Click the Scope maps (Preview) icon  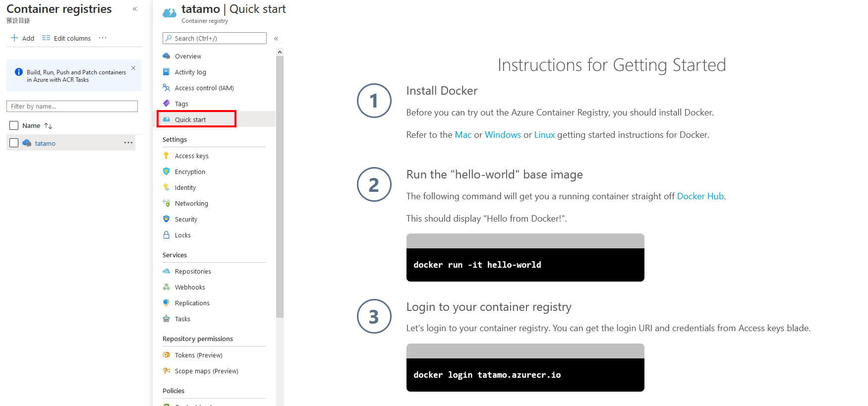tap(167, 371)
